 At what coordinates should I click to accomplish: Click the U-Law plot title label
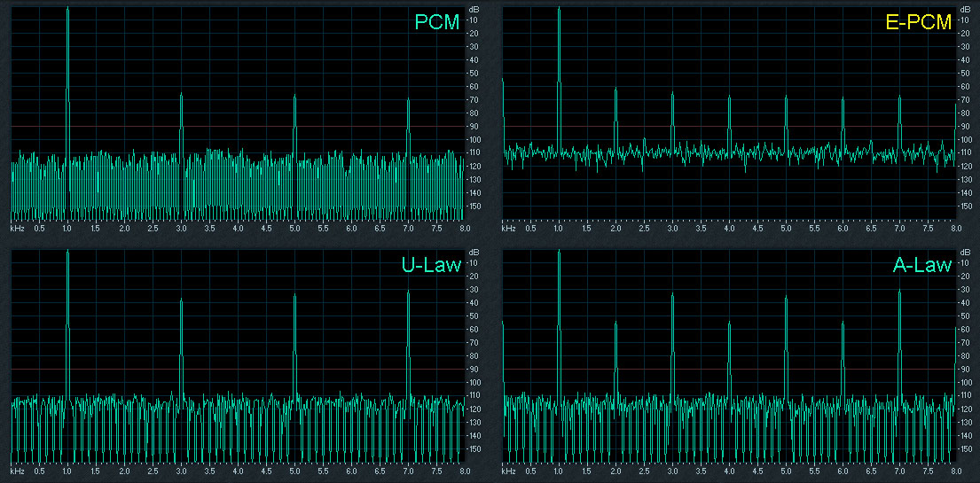click(x=431, y=266)
